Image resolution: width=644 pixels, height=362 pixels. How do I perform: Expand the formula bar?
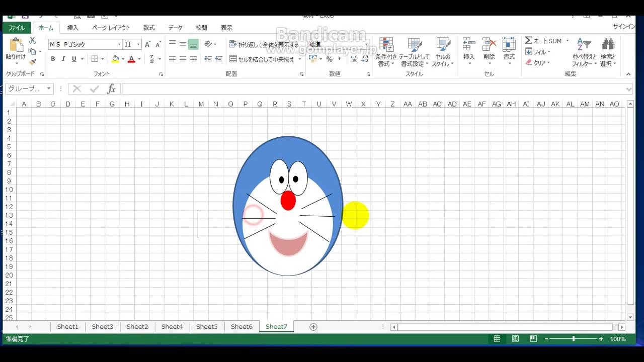pyautogui.click(x=628, y=89)
